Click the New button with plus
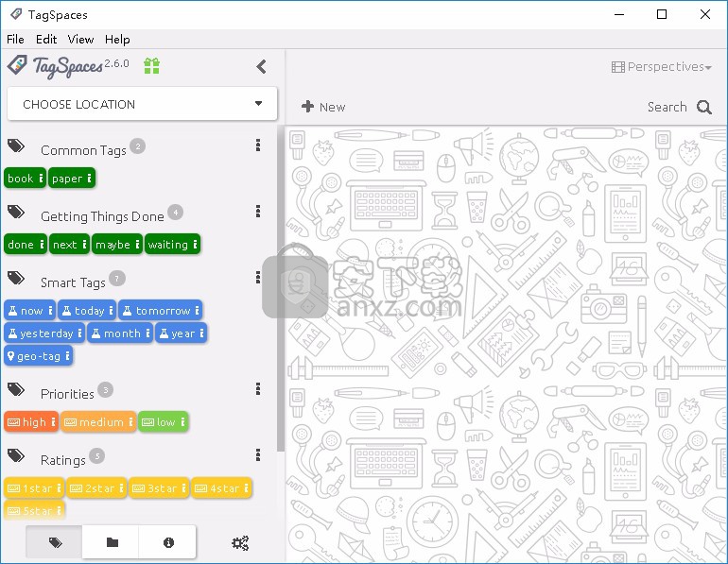The width and height of the screenshot is (728, 564). 323,107
